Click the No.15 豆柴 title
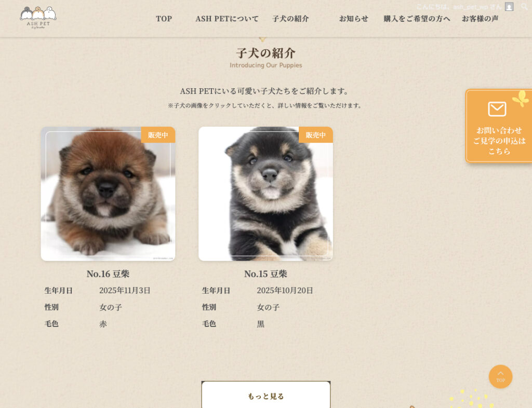 pos(265,274)
